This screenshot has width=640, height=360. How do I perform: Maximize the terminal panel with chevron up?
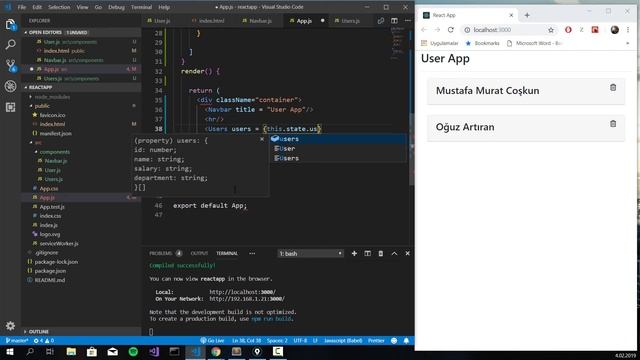pyautogui.click(x=394, y=253)
